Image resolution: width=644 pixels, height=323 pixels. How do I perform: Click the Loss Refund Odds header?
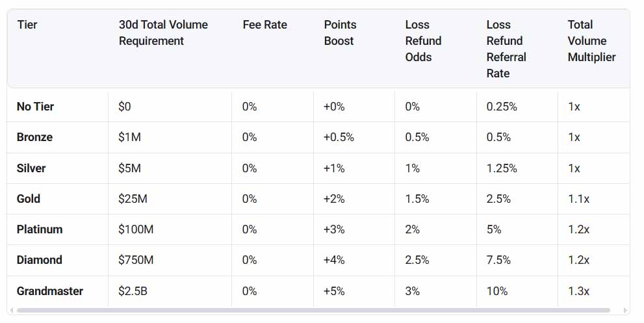(423, 41)
